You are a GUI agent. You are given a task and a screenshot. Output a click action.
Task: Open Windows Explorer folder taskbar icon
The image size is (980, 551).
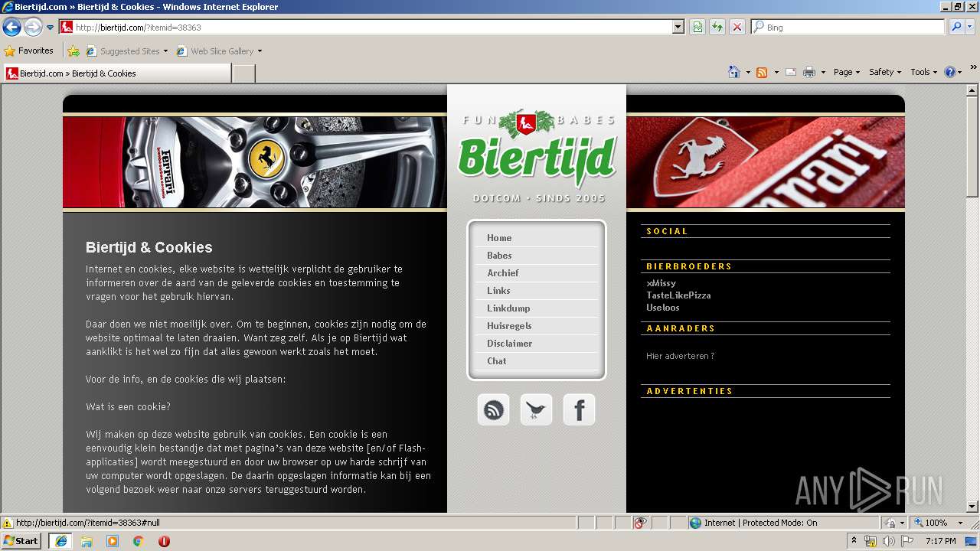(87, 541)
